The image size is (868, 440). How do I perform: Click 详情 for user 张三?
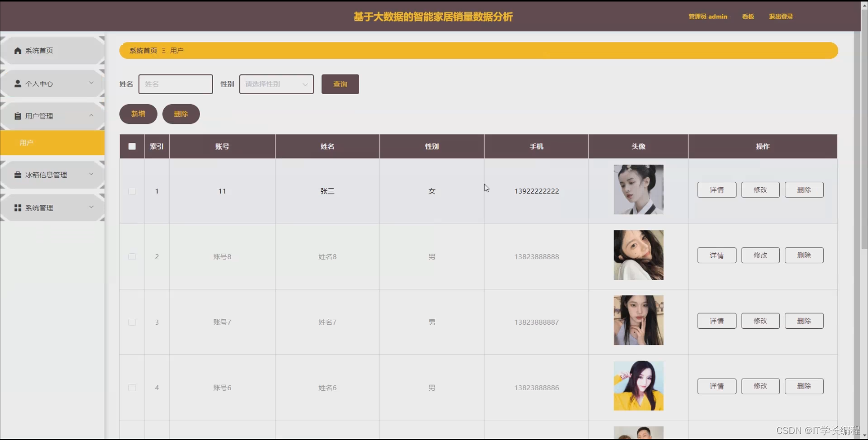[717, 190]
